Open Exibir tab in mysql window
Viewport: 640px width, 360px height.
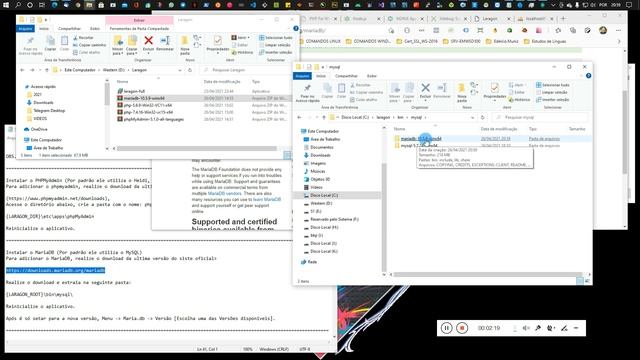tap(371, 76)
